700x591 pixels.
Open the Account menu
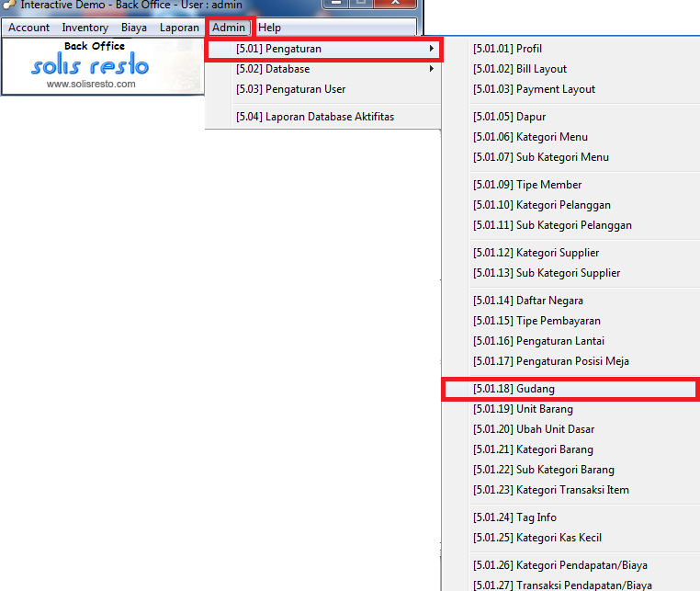pyautogui.click(x=29, y=28)
